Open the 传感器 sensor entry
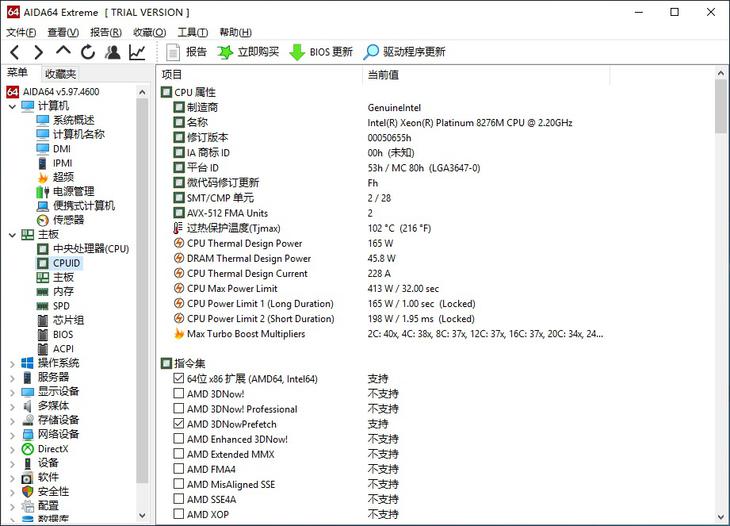This screenshot has width=730, height=526. (68, 220)
